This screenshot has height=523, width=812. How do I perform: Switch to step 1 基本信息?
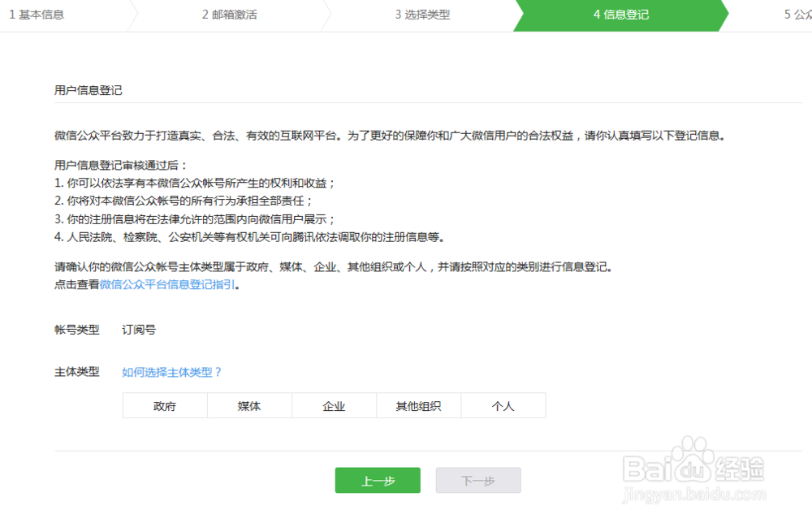(x=37, y=15)
